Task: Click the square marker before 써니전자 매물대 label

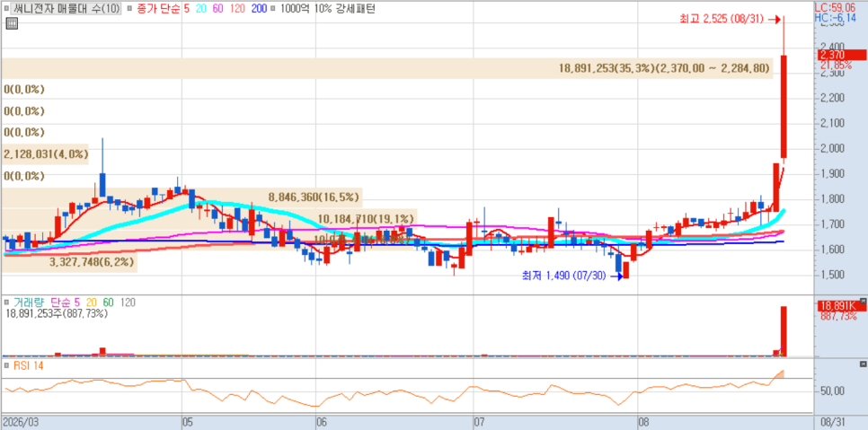Action: tap(6, 9)
